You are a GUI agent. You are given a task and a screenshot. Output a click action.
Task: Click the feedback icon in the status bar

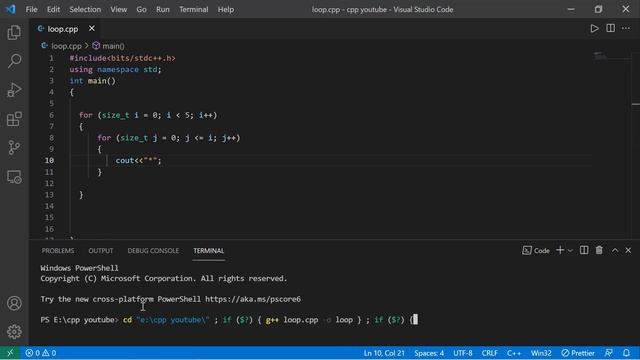pyautogui.click(x=609, y=353)
